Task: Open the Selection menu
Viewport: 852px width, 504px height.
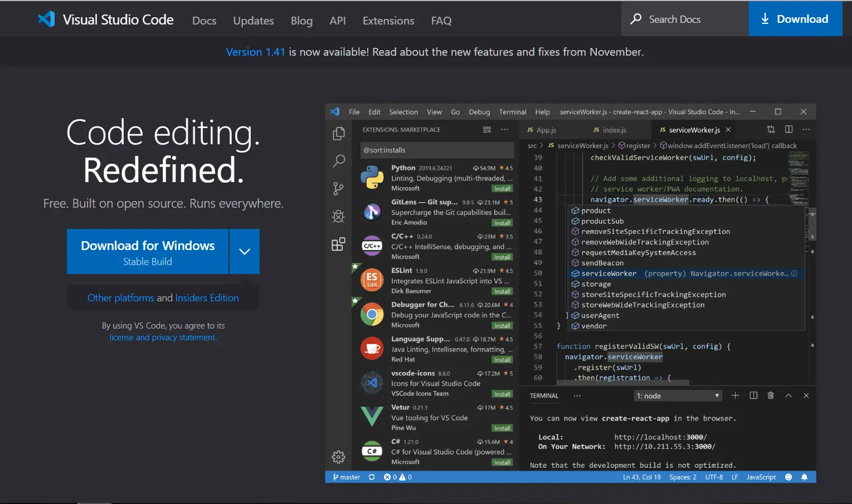Action: pos(403,112)
